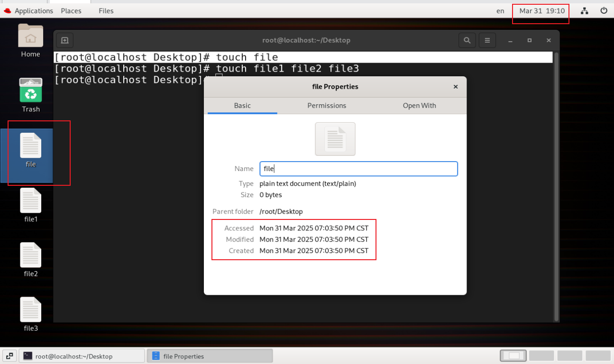Image resolution: width=614 pixels, height=364 pixels.
Task: Click the Created timestamp value
Action: [x=314, y=251]
